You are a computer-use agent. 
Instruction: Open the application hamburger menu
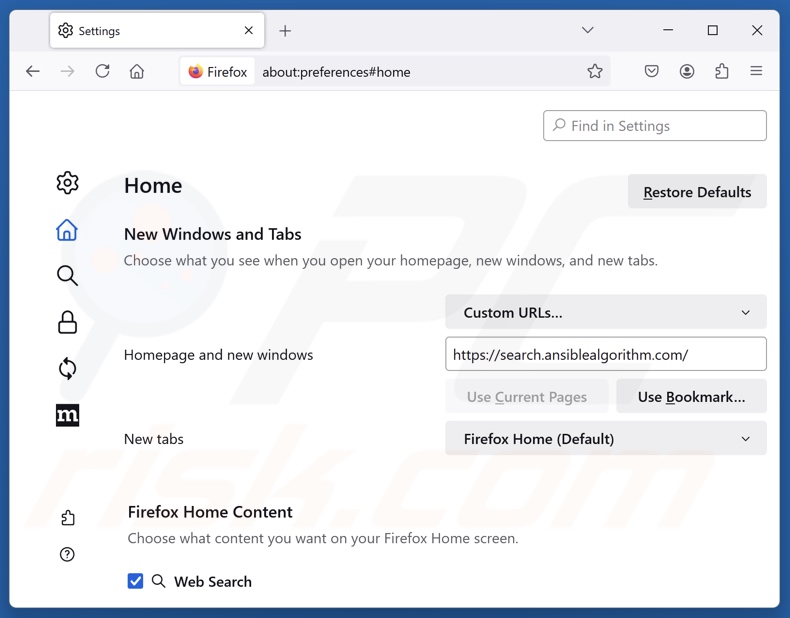[756, 71]
